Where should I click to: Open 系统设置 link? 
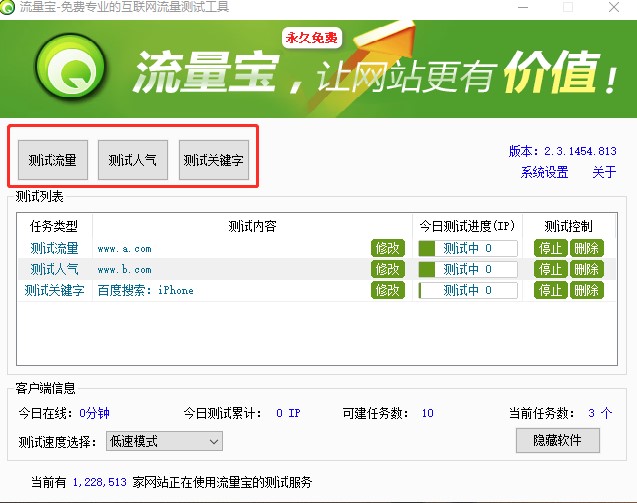[544, 172]
